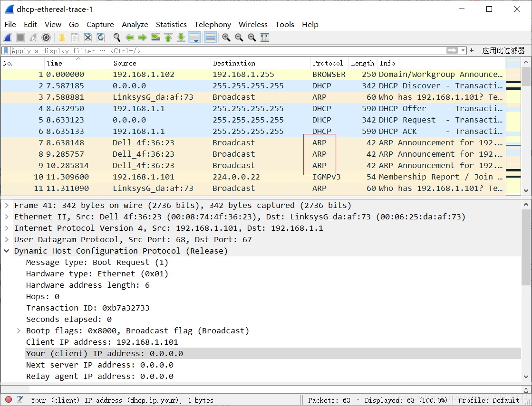Screen dimensions: 532x406
Task: Click the Profile: Default status entry
Action: (489, 400)
